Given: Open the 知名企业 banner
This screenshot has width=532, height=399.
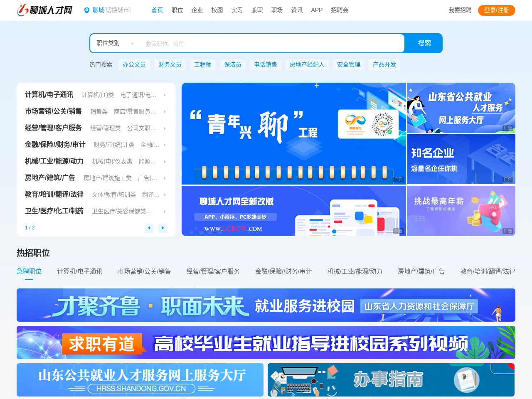Looking at the screenshot, I should click(x=461, y=159).
